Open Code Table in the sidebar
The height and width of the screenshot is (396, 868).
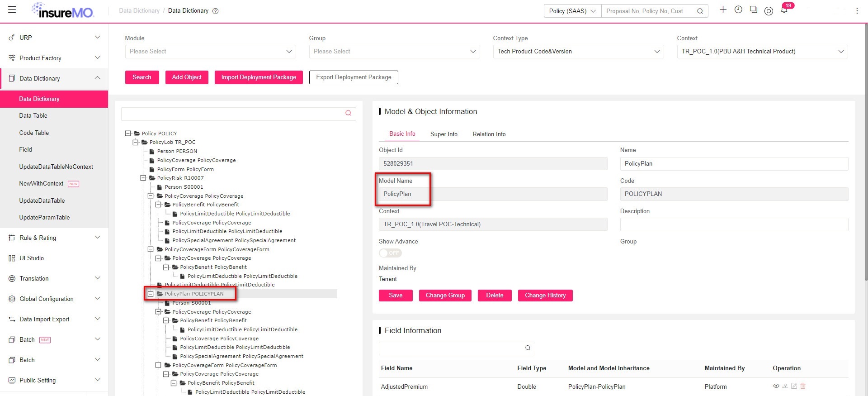34,133
